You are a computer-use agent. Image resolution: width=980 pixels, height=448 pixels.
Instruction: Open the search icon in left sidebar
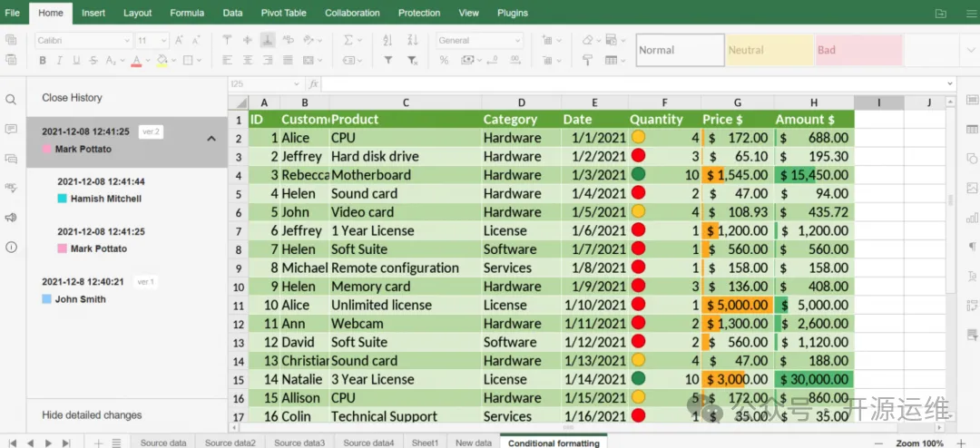(11, 100)
